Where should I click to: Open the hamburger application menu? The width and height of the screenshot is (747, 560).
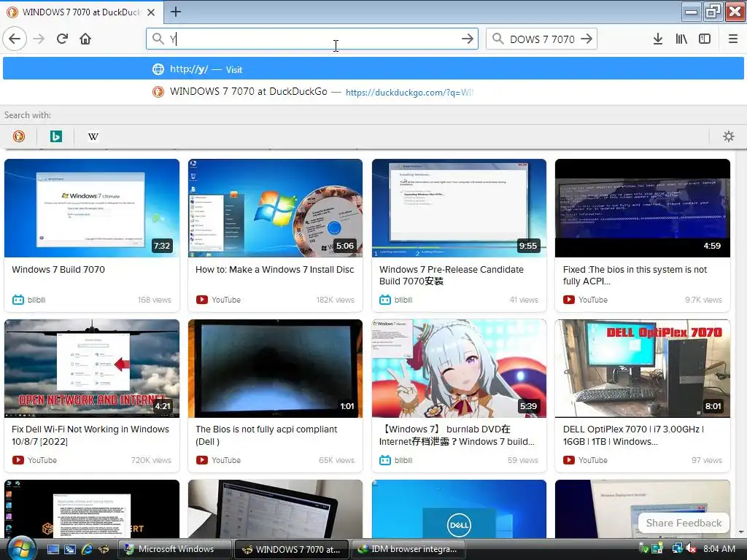[x=733, y=39]
